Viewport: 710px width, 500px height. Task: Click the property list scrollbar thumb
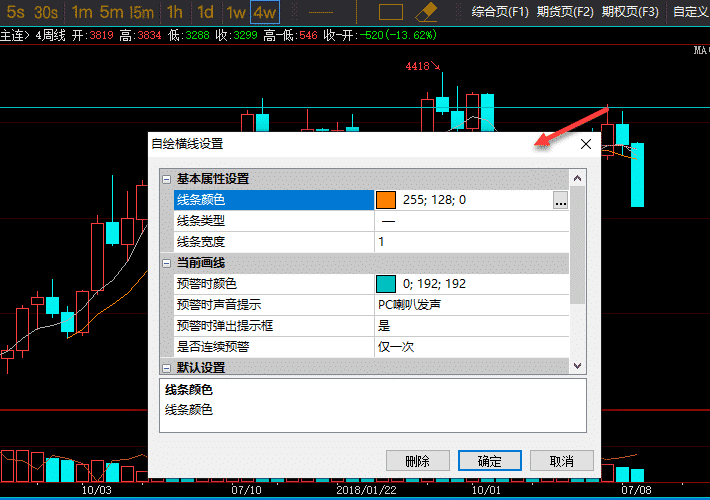577,245
